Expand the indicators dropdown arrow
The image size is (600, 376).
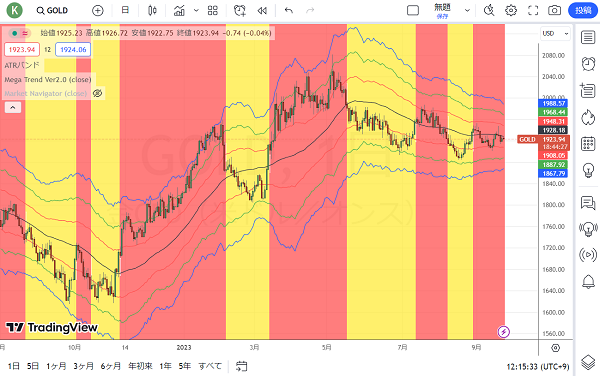[196, 11]
